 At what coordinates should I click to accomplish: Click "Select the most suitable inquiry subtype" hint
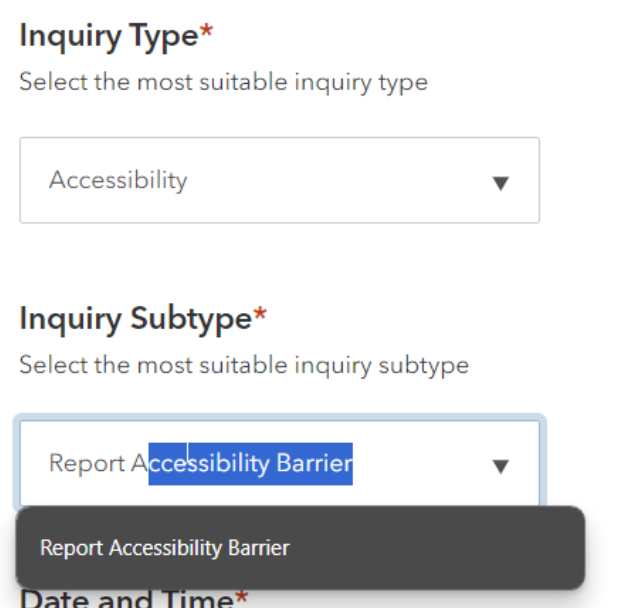(x=243, y=365)
